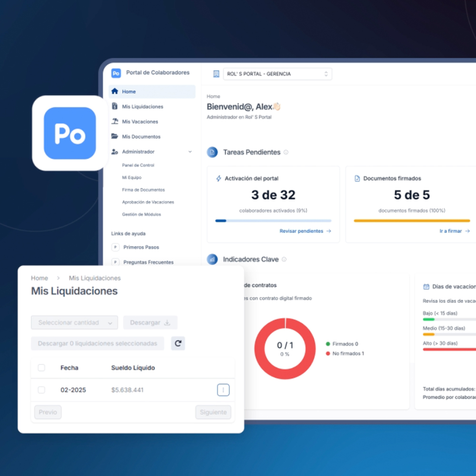Click the Siguiente pagination button
The image size is (476, 476).
point(213,412)
